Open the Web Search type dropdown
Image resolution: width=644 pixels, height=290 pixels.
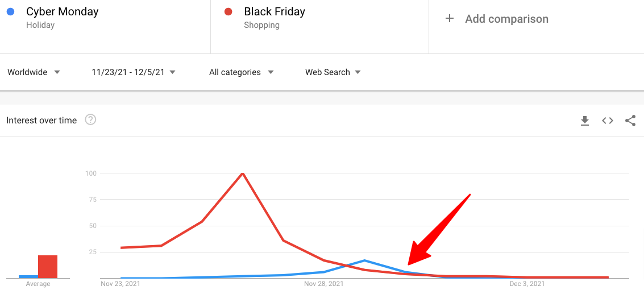tap(333, 72)
